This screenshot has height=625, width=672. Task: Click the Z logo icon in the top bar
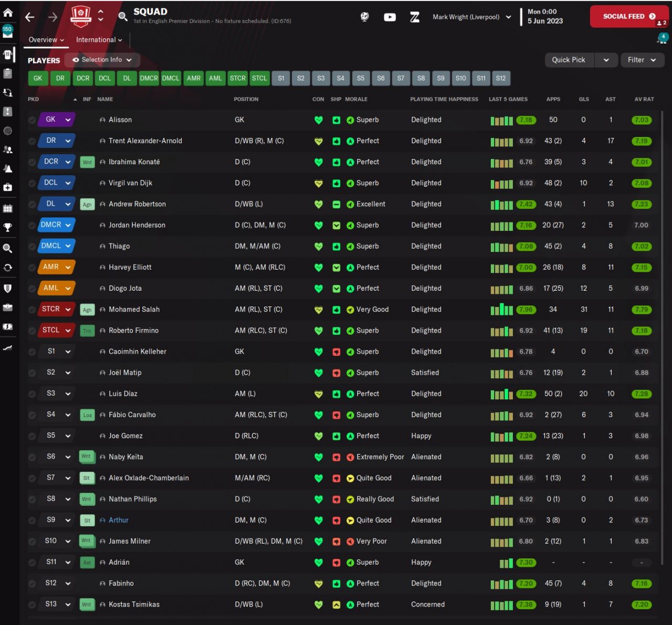click(x=415, y=17)
